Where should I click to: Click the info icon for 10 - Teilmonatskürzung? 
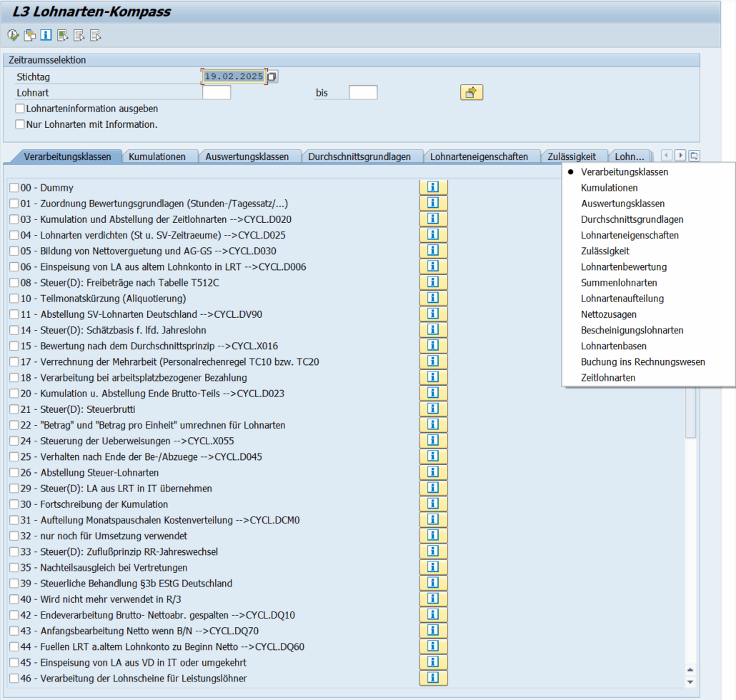tap(433, 298)
